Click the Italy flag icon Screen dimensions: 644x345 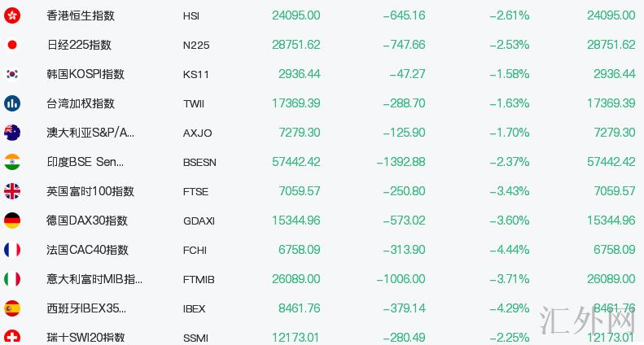[x=12, y=279]
